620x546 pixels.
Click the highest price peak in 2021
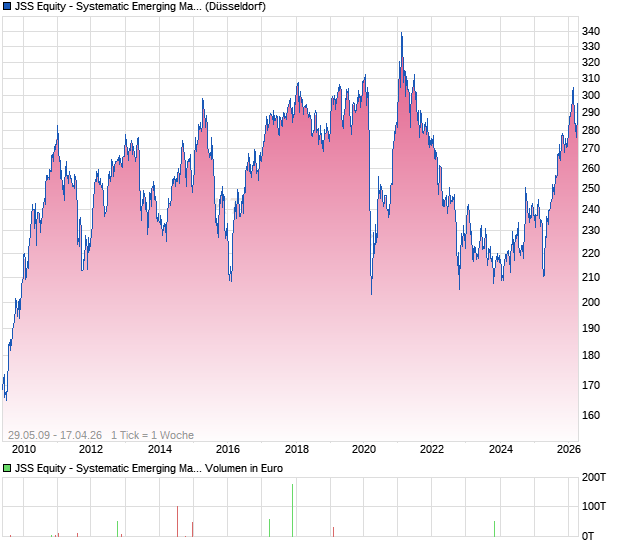(x=401, y=35)
